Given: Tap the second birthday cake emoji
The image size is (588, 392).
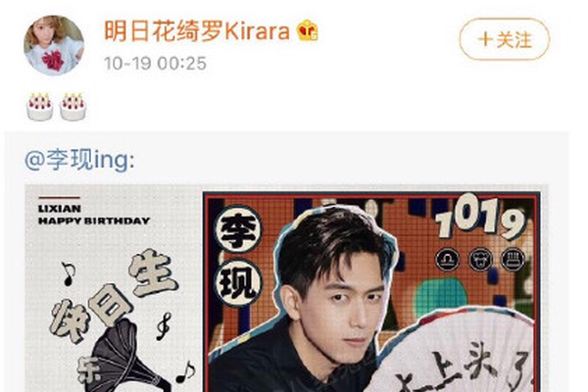Looking at the screenshot, I should [x=73, y=107].
